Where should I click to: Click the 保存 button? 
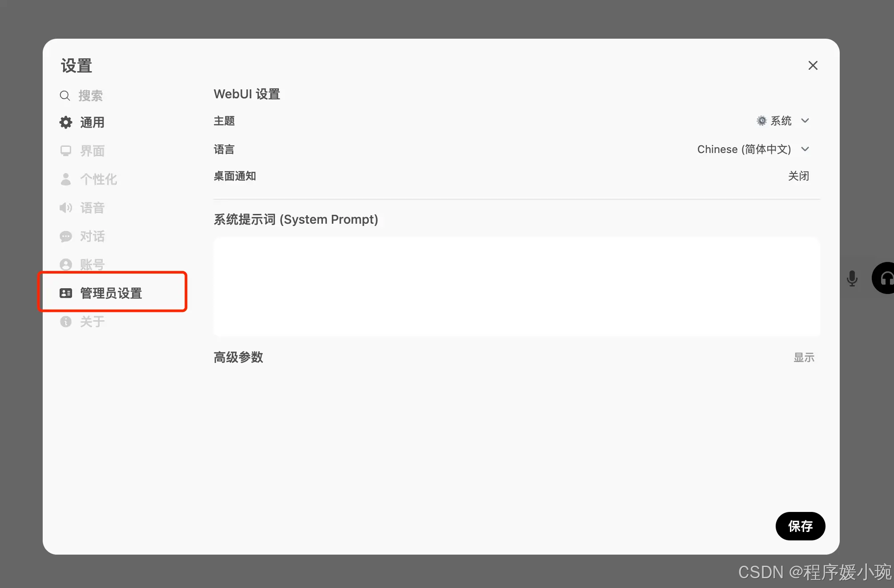tap(800, 526)
